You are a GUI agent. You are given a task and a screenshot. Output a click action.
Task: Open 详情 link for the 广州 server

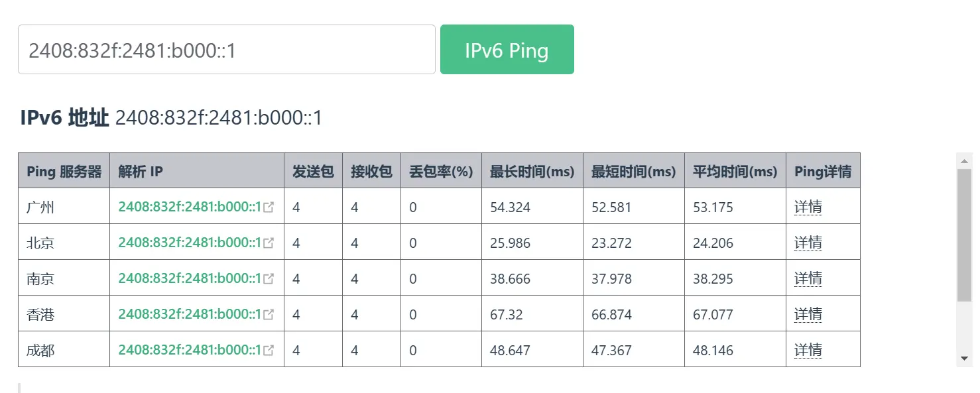807,206
